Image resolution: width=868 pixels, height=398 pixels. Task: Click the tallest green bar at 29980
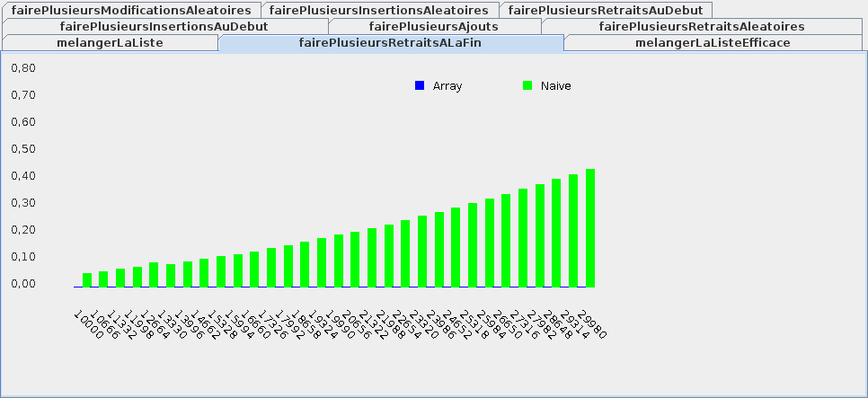pos(590,228)
